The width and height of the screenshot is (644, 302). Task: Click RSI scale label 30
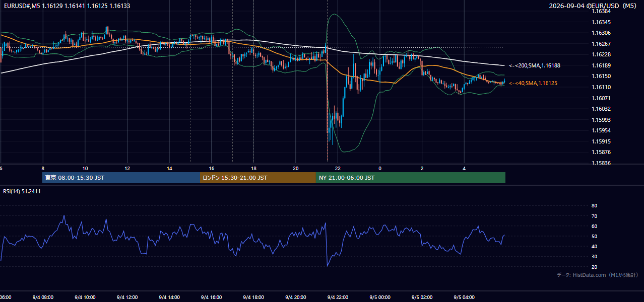click(594, 257)
